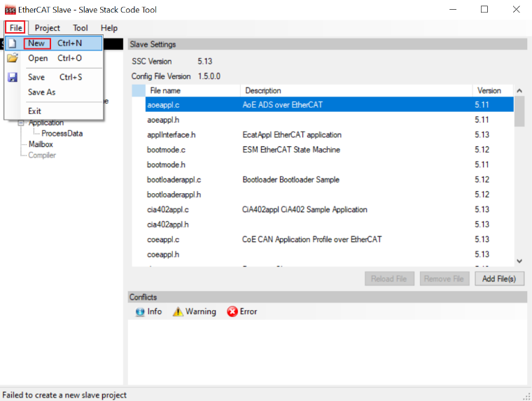Open the Help menu
532x401 pixels.
109,28
